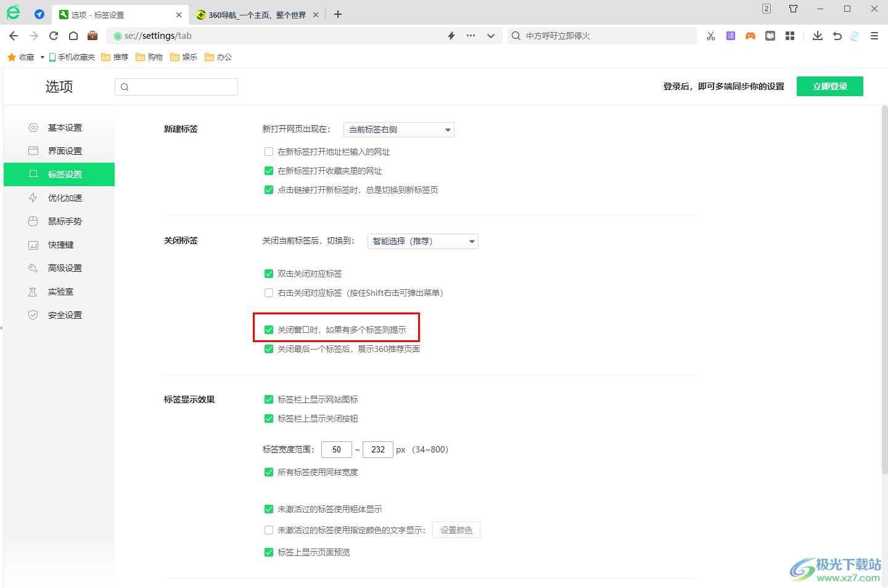The width and height of the screenshot is (888, 588).
Task: Switch to 选项 - 标签设置 tab
Action: (x=120, y=15)
